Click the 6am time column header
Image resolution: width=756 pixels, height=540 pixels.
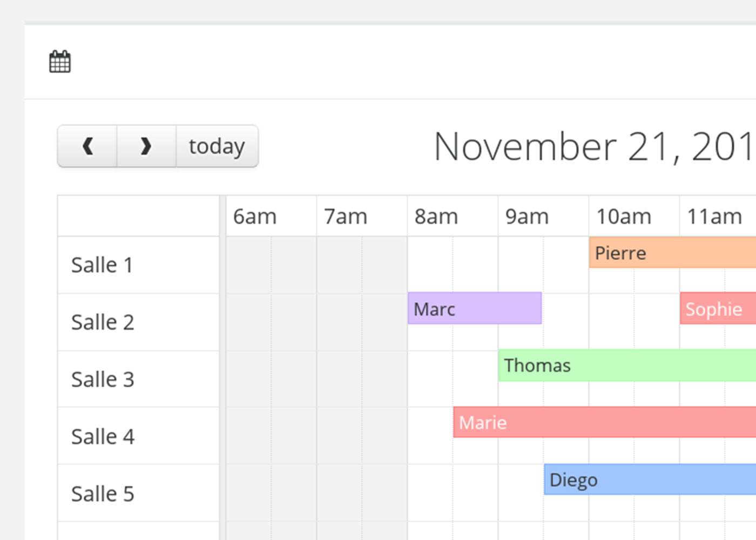click(x=255, y=217)
